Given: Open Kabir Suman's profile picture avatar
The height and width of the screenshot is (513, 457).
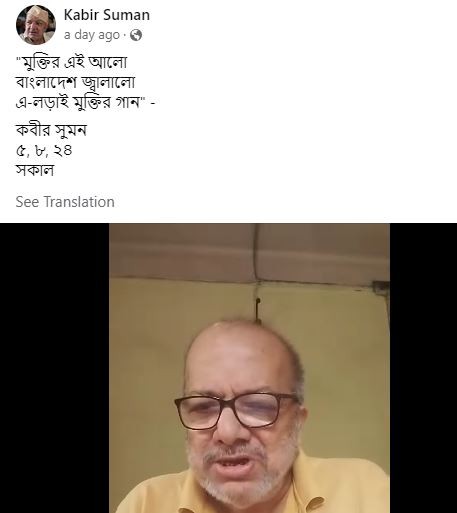Looking at the screenshot, I should tap(36, 25).
